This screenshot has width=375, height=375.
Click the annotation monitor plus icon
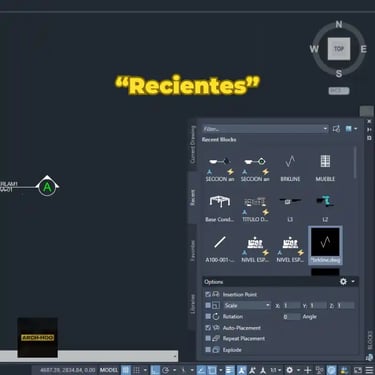(308, 370)
